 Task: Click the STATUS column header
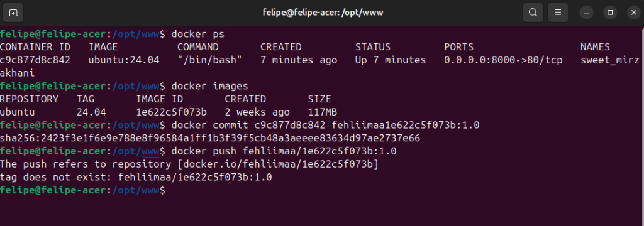372,47
